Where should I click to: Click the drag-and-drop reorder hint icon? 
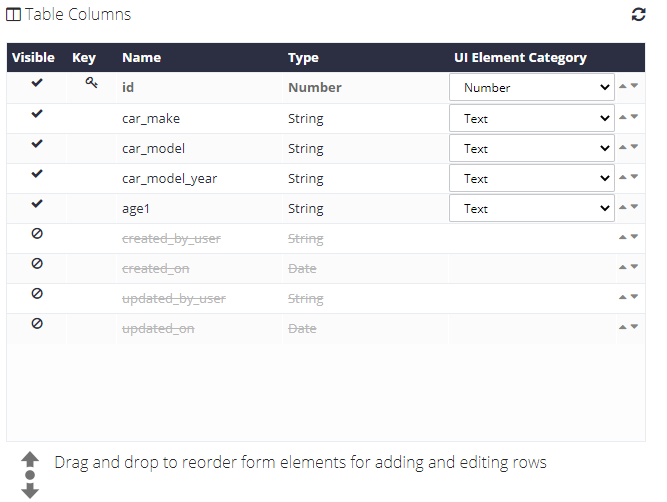(x=30, y=475)
